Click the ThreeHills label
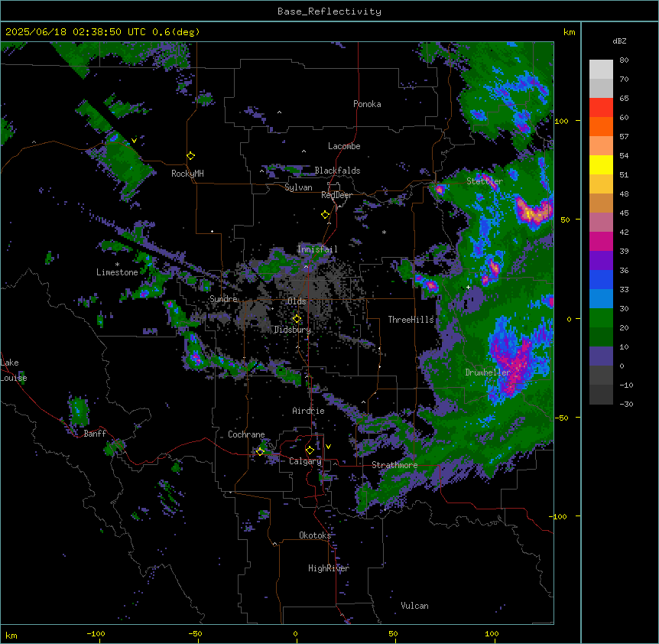Screen dimensions: 659x644 click(x=411, y=320)
